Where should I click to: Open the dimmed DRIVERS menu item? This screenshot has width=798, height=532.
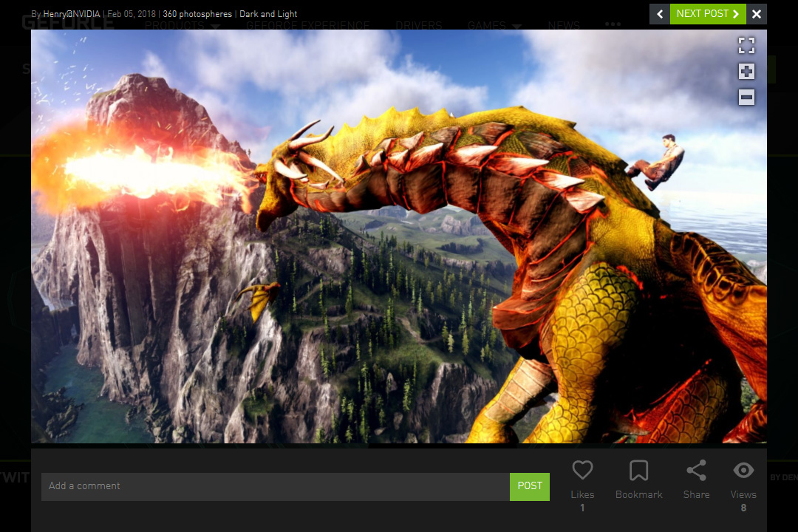(419, 26)
